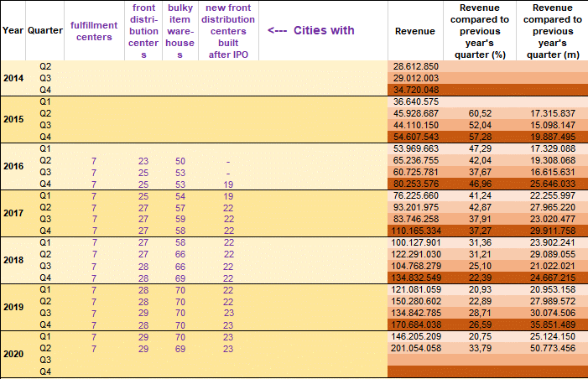Select revenue cell 80.253.576
The width and height of the screenshot is (588, 379).
tap(415, 184)
